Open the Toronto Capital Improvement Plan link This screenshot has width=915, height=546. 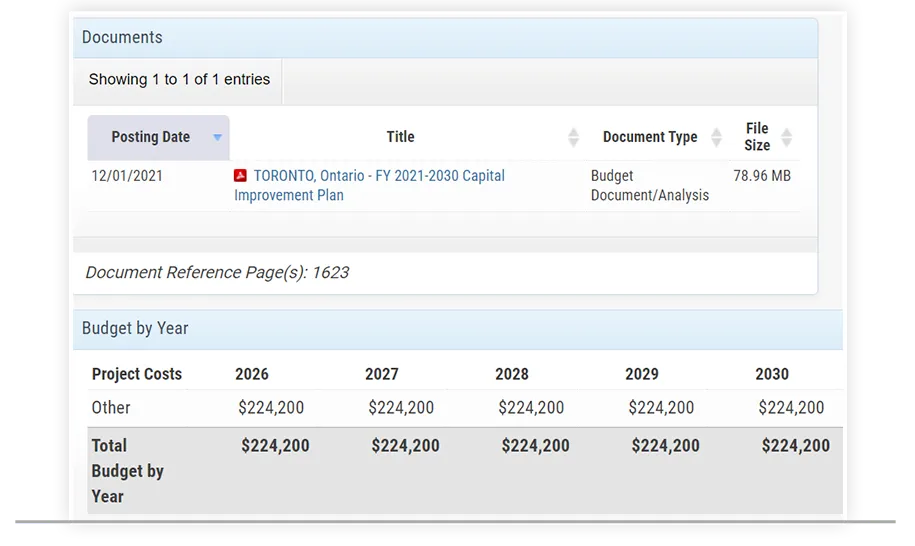point(369,185)
